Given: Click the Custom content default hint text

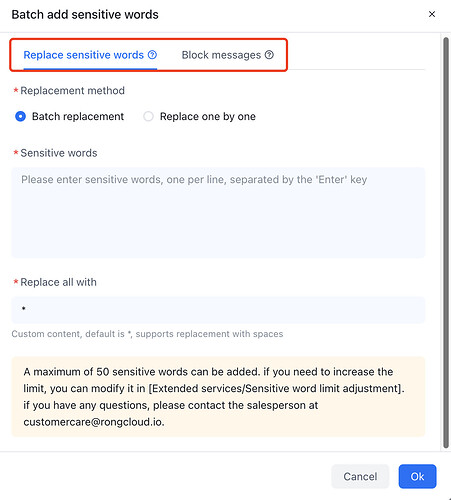Looking at the screenshot, I should click(147, 334).
